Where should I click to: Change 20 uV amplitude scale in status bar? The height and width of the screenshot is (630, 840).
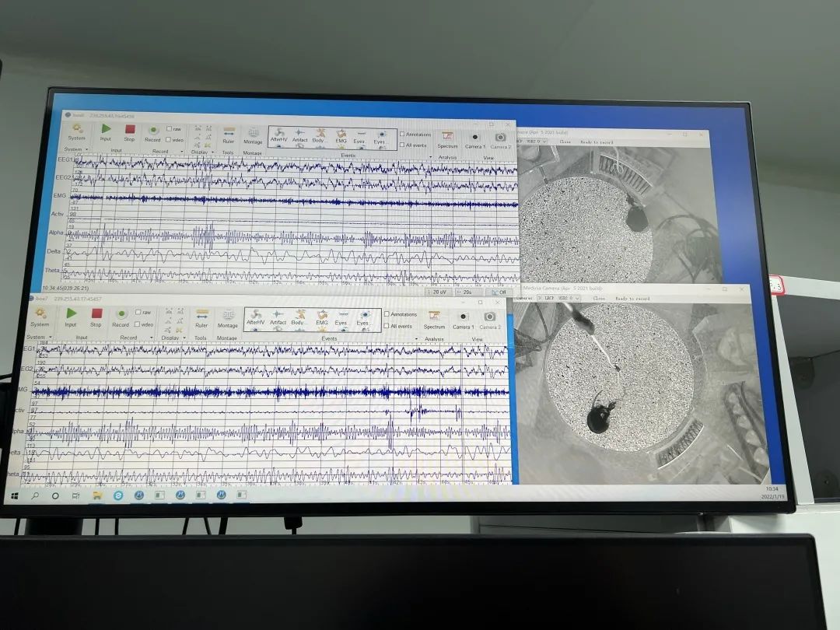point(439,292)
